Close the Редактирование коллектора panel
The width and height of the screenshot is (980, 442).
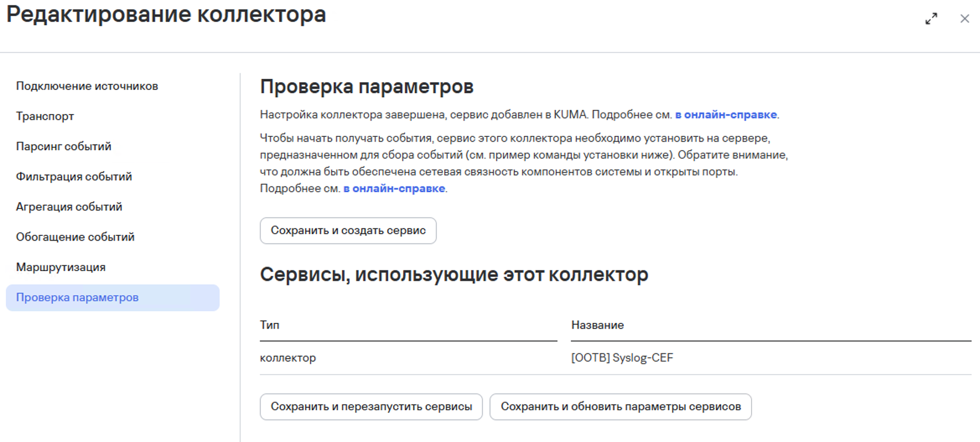coord(964,19)
